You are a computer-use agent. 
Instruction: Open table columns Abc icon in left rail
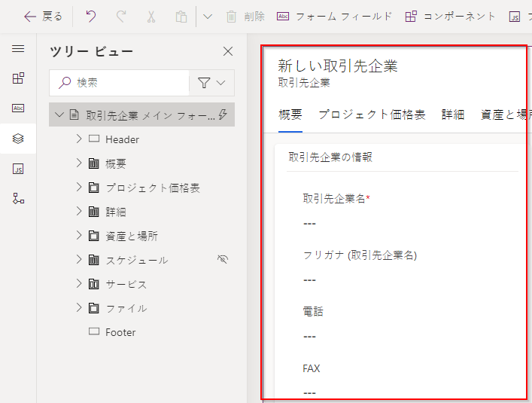click(x=18, y=108)
